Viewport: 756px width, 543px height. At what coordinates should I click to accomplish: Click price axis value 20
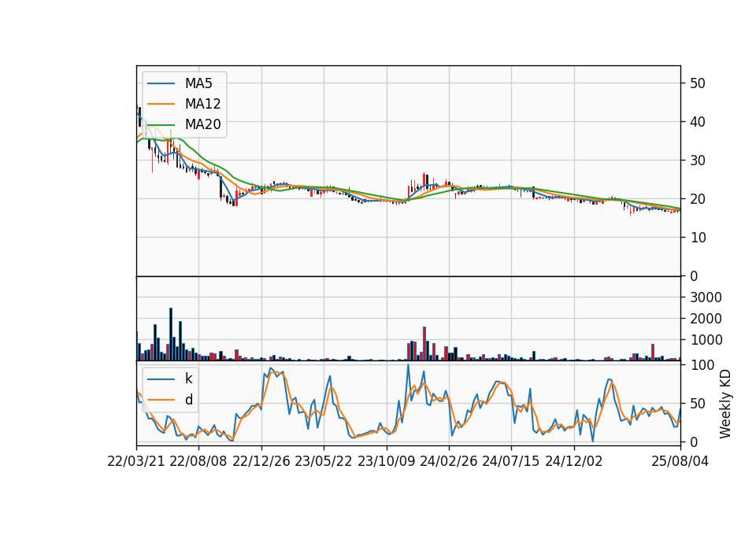(x=697, y=199)
